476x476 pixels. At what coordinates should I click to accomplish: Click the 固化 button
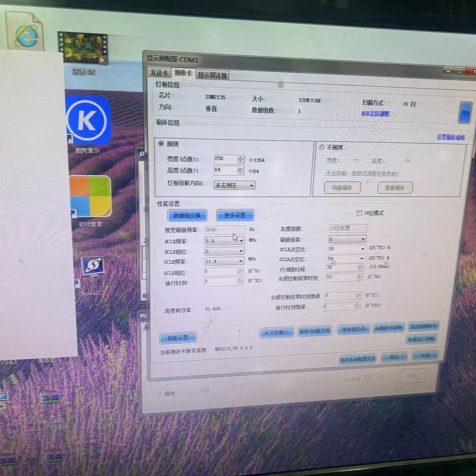point(394,357)
